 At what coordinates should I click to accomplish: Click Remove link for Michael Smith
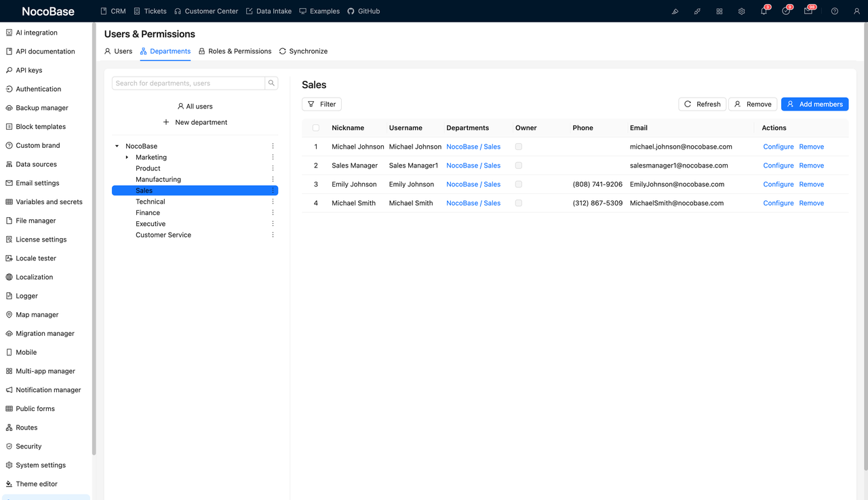point(811,203)
